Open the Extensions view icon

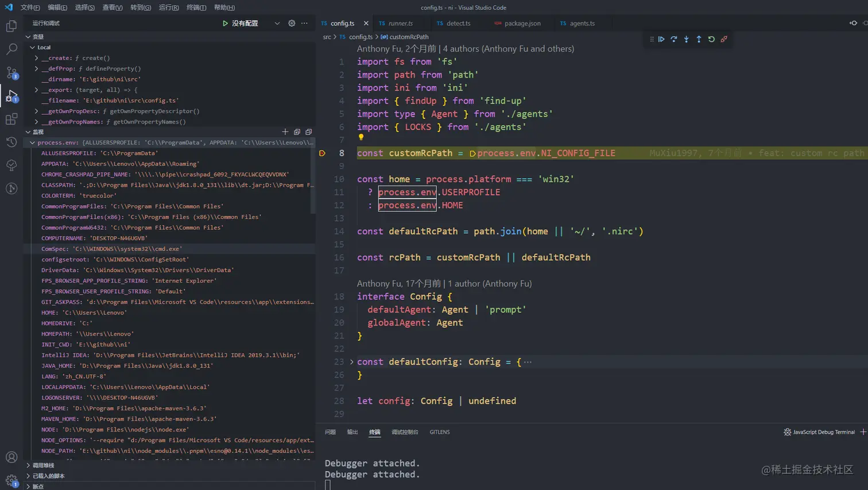tap(11, 119)
